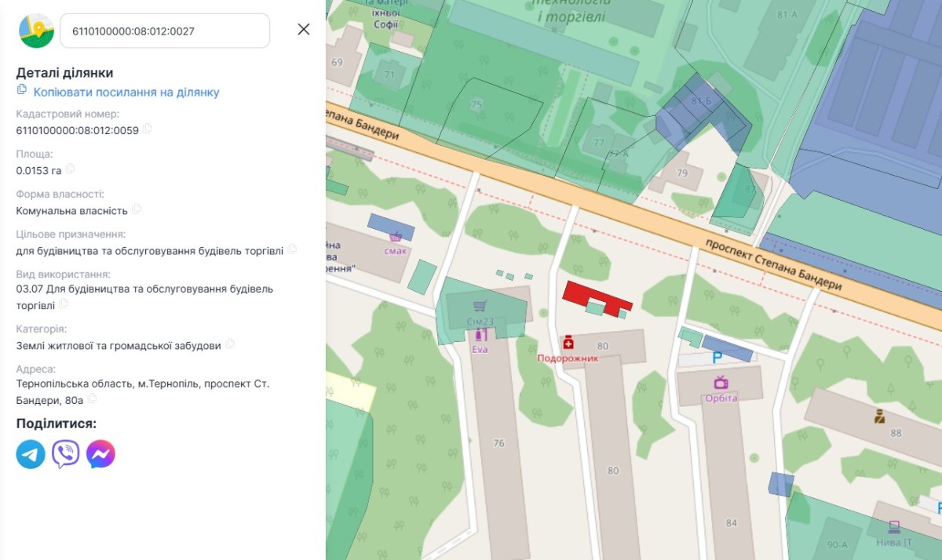
Task: Copy the 'Комунальна власність' ownership value
Action: (x=137, y=209)
